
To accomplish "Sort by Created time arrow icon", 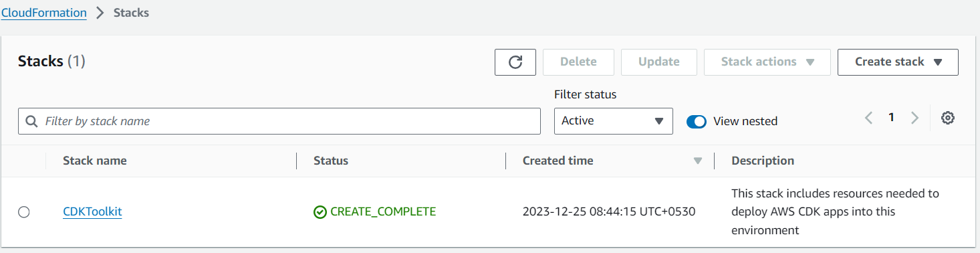I will tap(698, 161).
